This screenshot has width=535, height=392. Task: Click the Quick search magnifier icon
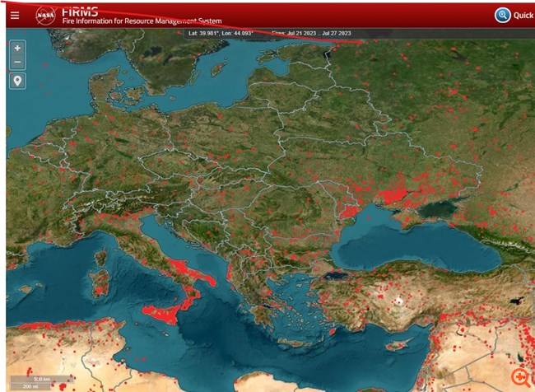(x=502, y=15)
